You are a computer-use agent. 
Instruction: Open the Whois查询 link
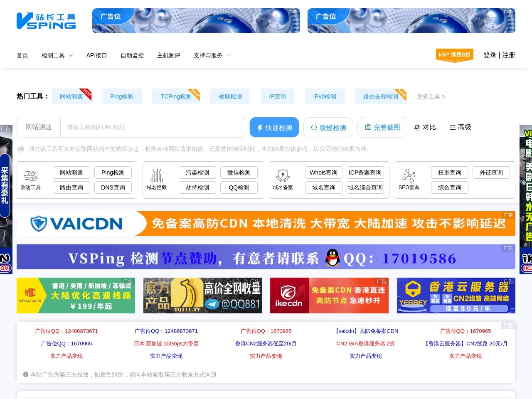click(323, 172)
